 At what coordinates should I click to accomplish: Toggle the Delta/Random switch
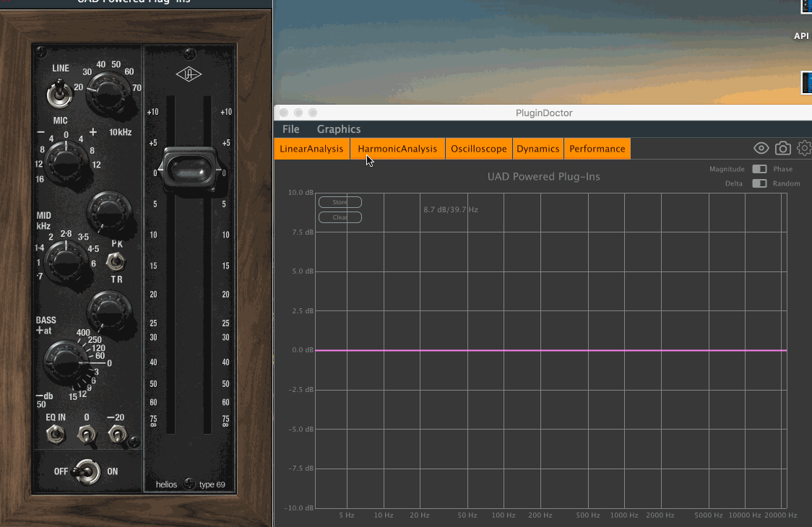[x=759, y=183]
